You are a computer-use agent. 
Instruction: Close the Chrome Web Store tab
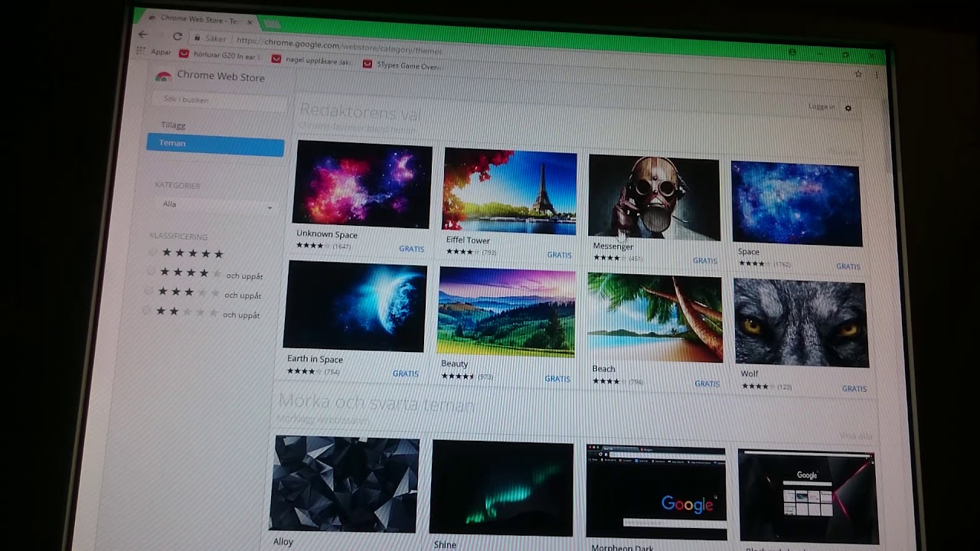[250, 22]
